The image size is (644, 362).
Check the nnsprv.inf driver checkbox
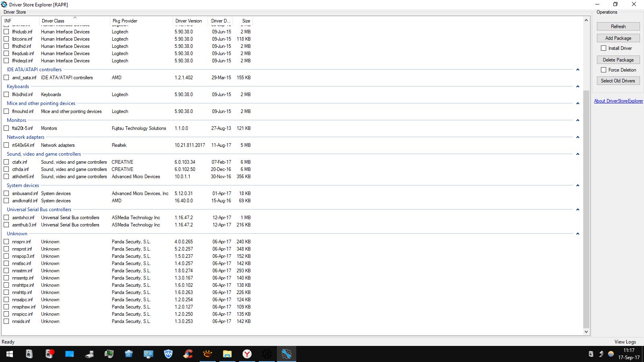[6, 242]
